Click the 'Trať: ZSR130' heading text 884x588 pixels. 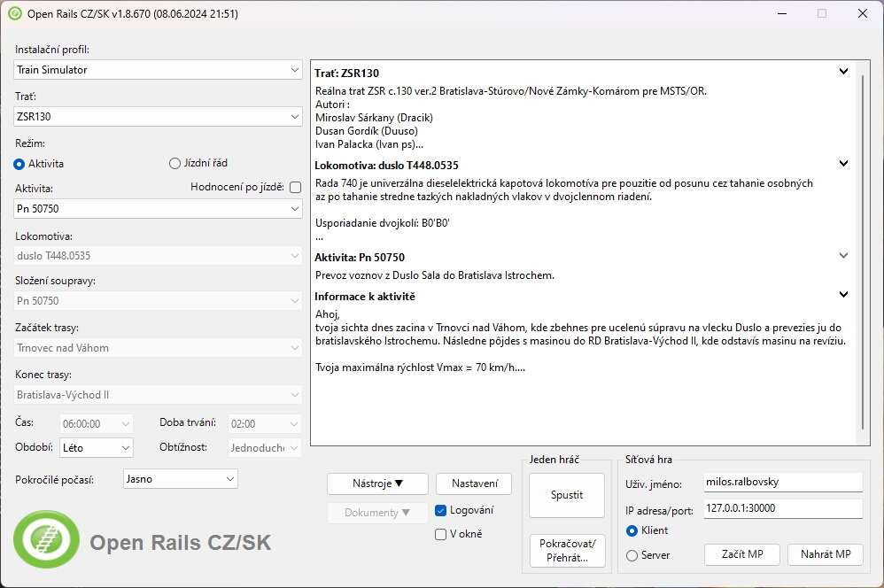(346, 73)
